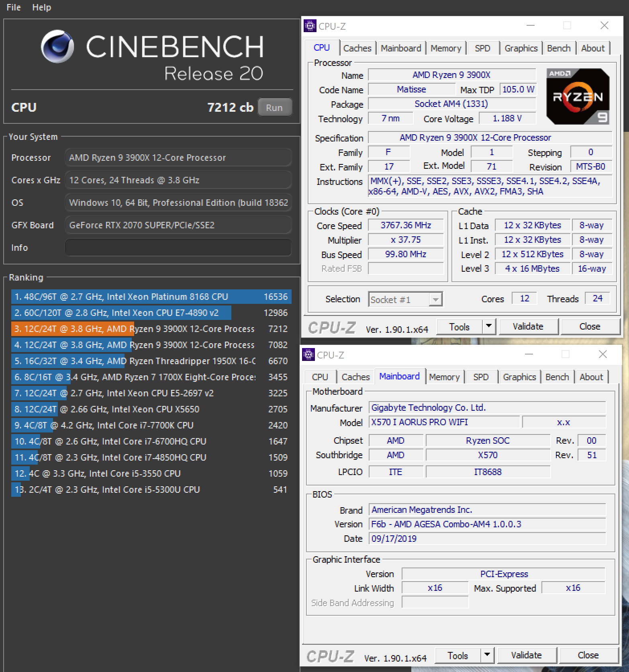Screen dimensions: 629x672
Task: Select Core i7-4850HQ ranking row
Action: 151,457
